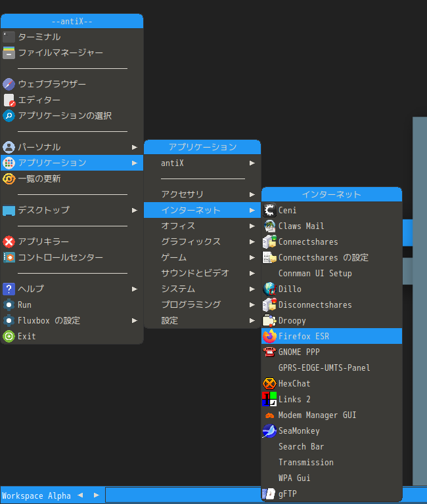The width and height of the screenshot is (427, 504).
Task: Open the サウンドとビデオ category
Action: click(x=202, y=273)
